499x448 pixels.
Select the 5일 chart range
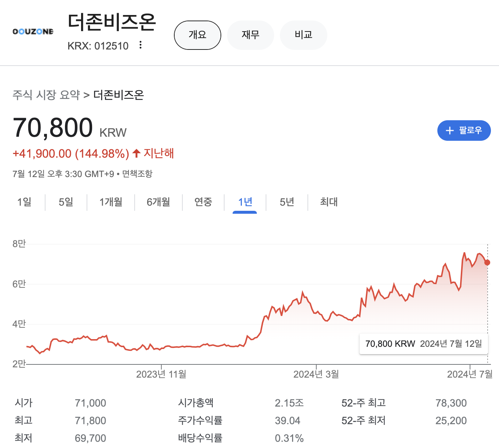click(66, 202)
